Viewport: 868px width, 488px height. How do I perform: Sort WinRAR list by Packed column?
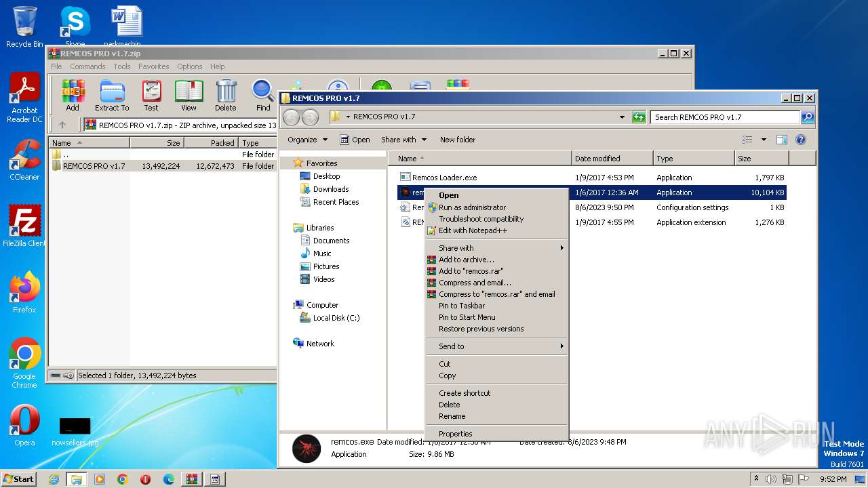(x=210, y=143)
